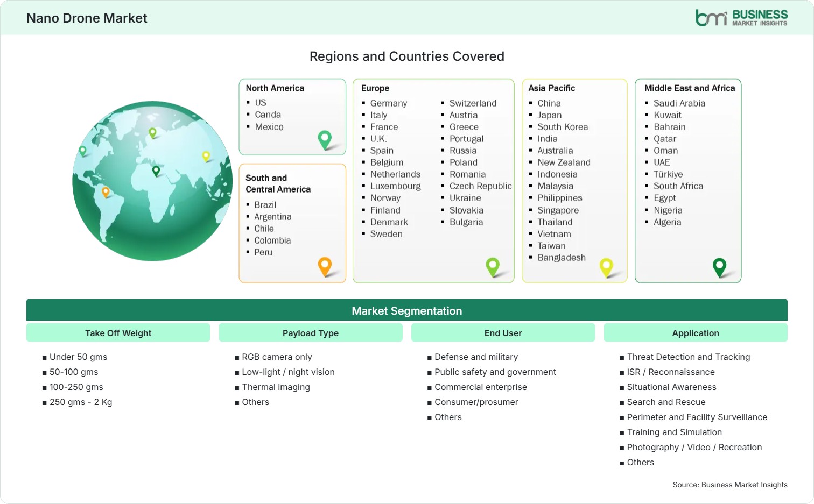
Task: Click the orange pin in South America box
Action: (325, 266)
